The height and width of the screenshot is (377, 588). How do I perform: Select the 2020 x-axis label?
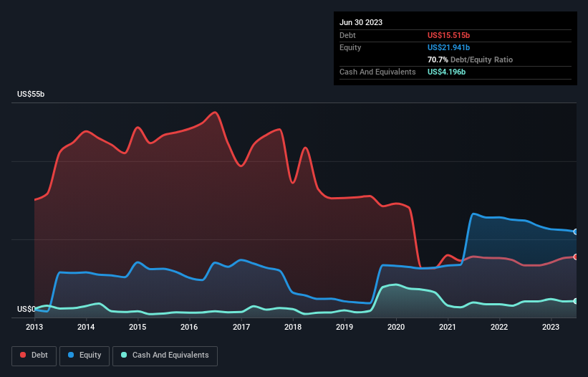coord(396,327)
